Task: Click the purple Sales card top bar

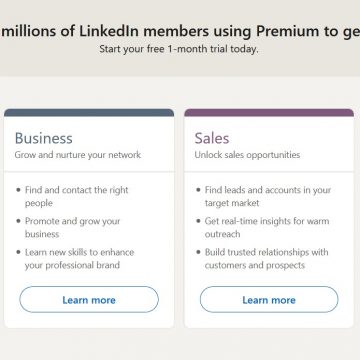Action: 269,113
